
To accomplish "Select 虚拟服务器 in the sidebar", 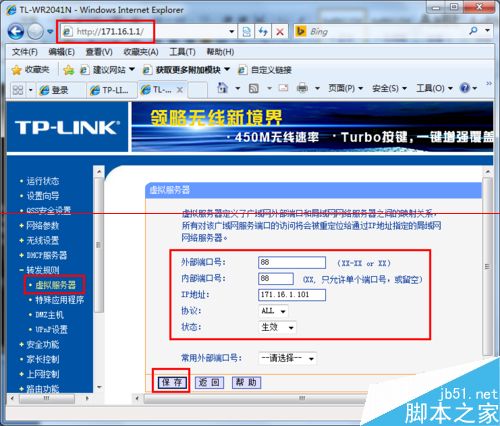I will point(55,285).
